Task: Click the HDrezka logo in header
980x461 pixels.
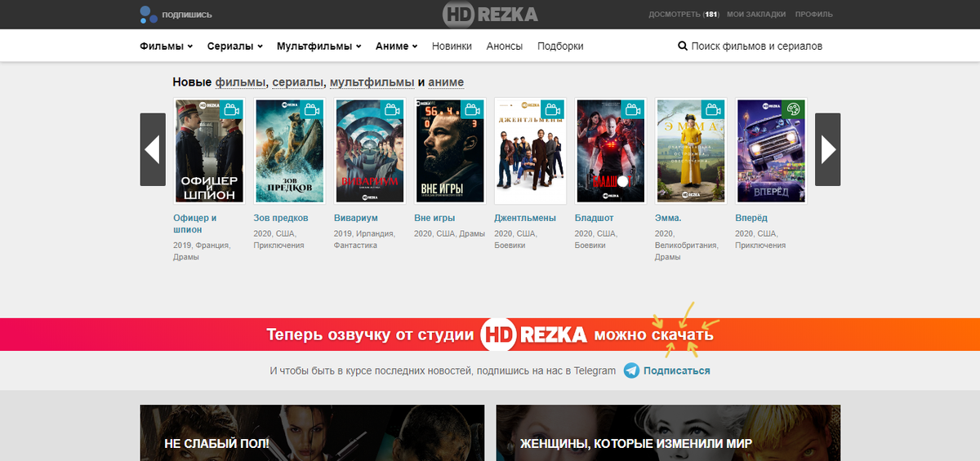Action: tap(490, 14)
